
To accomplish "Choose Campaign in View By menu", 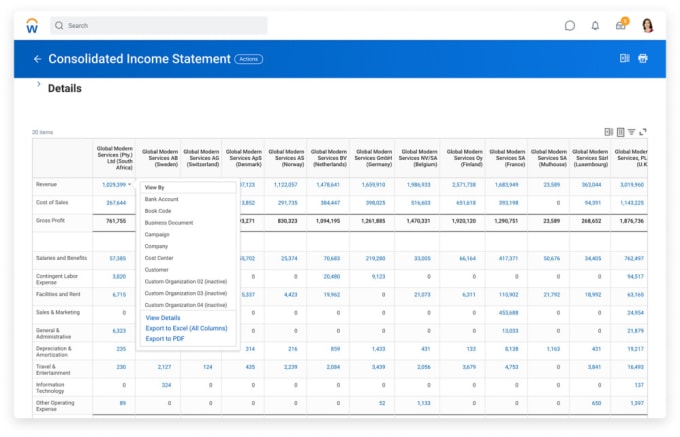I will (157, 235).
